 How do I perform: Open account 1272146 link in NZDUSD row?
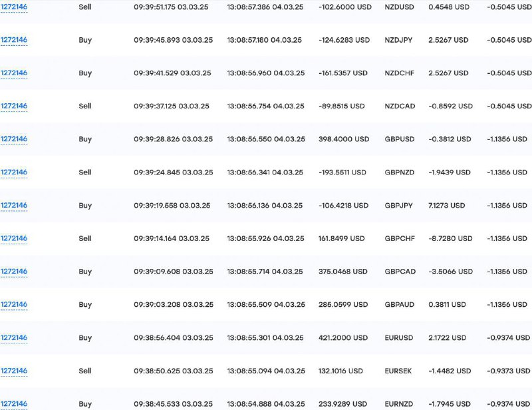[14, 7]
